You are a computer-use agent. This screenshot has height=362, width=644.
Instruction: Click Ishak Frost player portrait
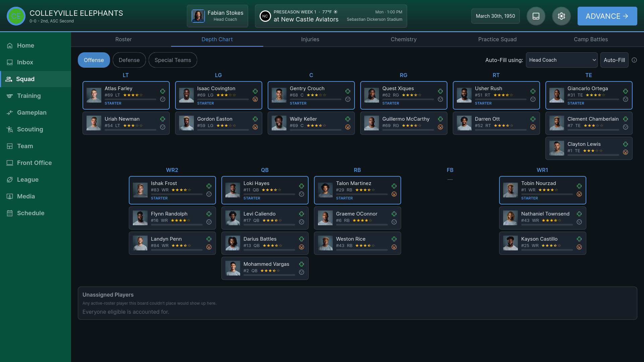pos(140,190)
